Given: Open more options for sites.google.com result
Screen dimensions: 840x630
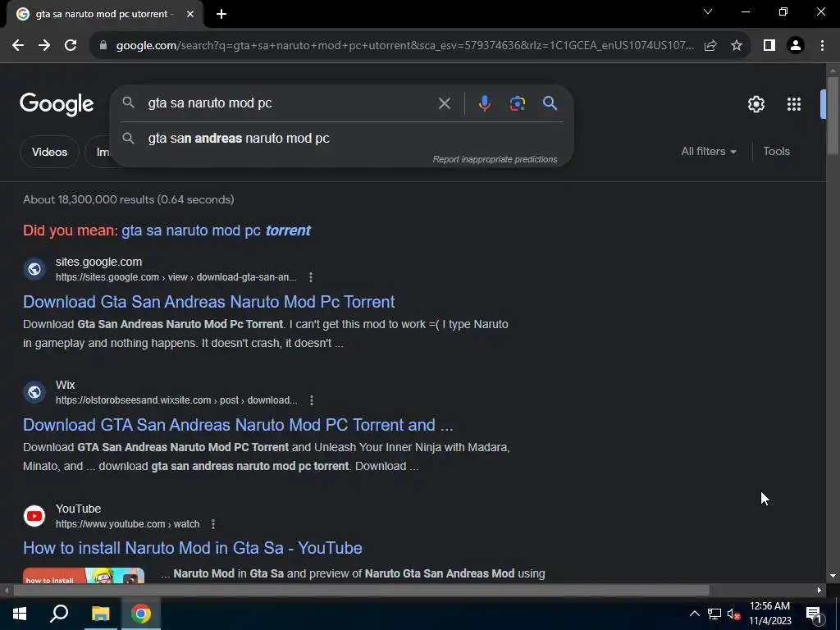Looking at the screenshot, I should [x=311, y=277].
